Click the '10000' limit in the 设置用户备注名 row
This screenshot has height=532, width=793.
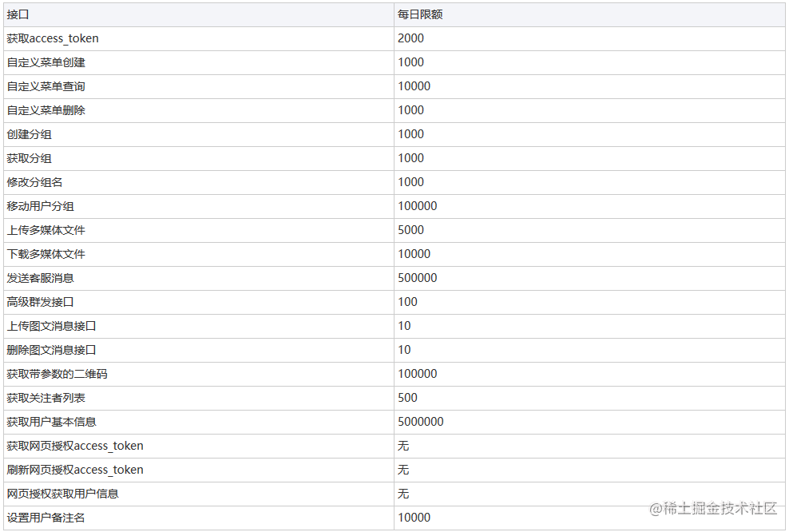tap(414, 518)
